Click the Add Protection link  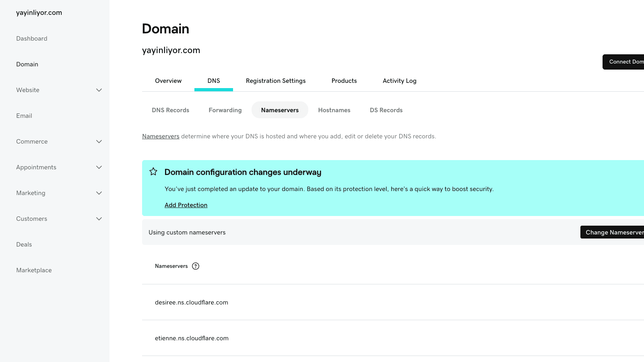coord(186,205)
